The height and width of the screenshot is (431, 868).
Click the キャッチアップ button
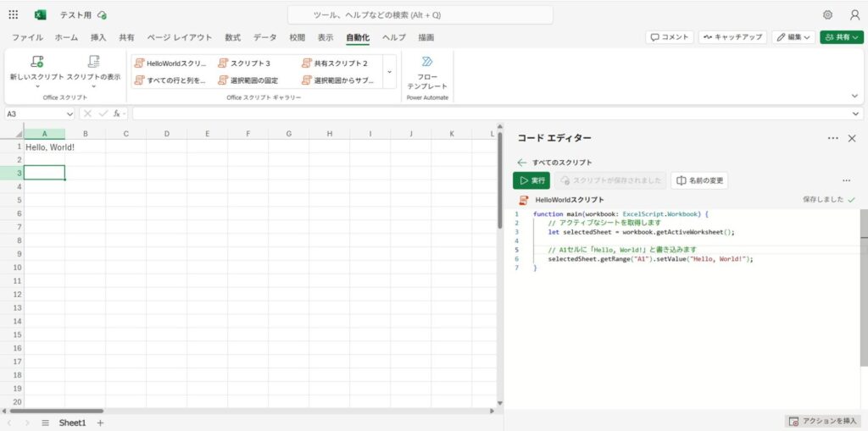pos(732,37)
